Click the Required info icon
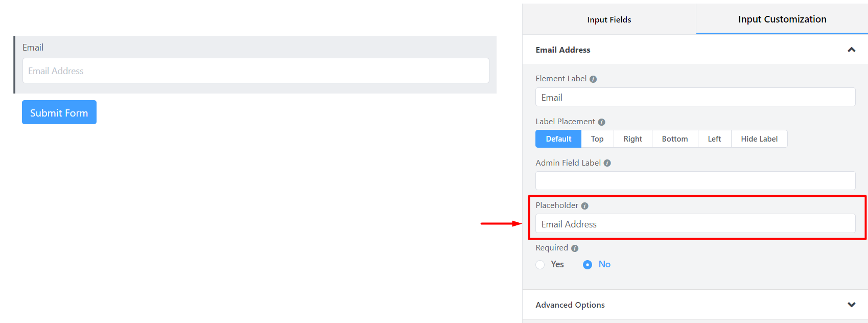The height and width of the screenshot is (323, 868). 575,248
